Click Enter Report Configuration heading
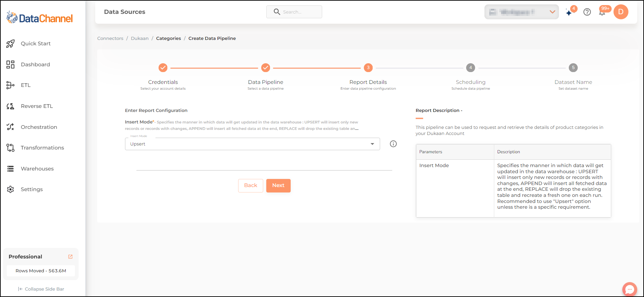Image resolution: width=644 pixels, height=297 pixels. 156,111
